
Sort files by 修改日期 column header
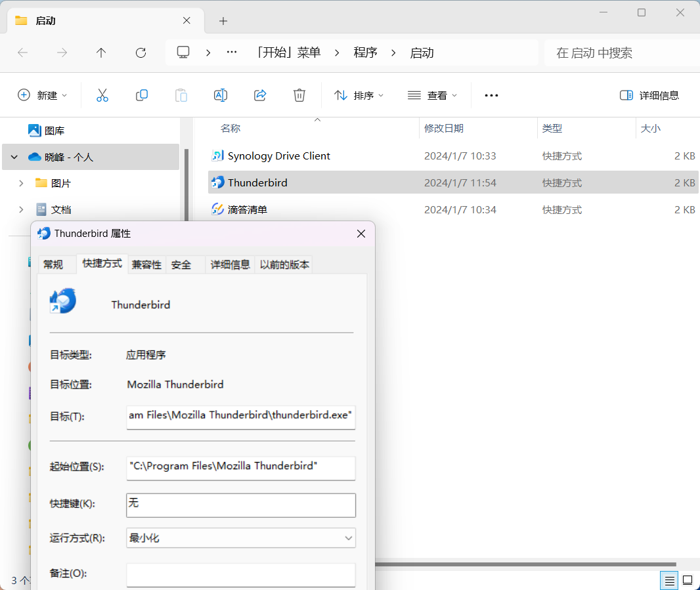click(x=444, y=129)
